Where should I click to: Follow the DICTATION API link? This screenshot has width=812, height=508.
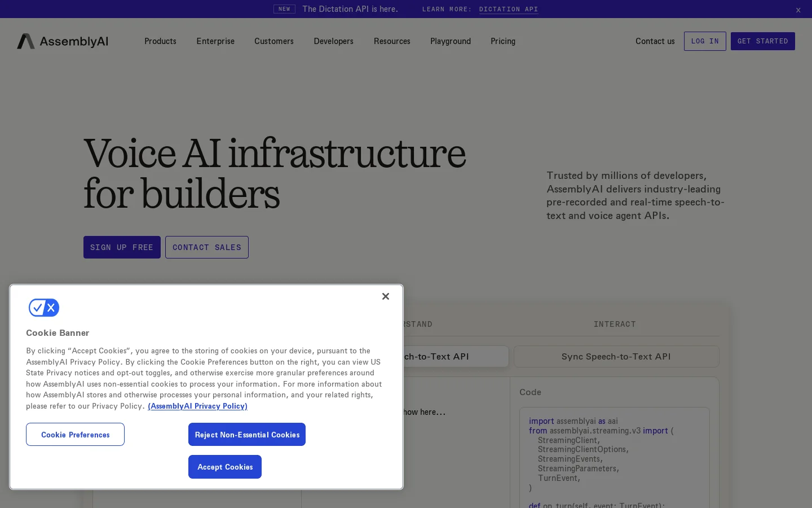coord(509,9)
